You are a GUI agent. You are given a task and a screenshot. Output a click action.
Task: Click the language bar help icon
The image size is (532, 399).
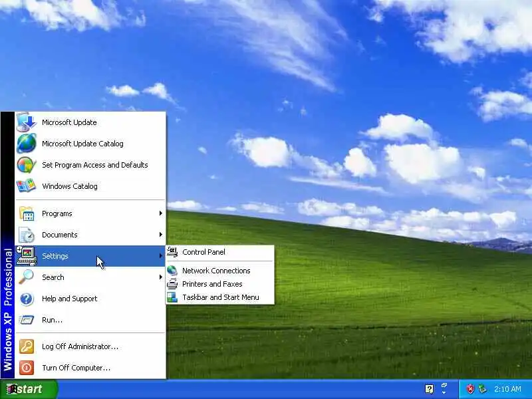click(429, 389)
